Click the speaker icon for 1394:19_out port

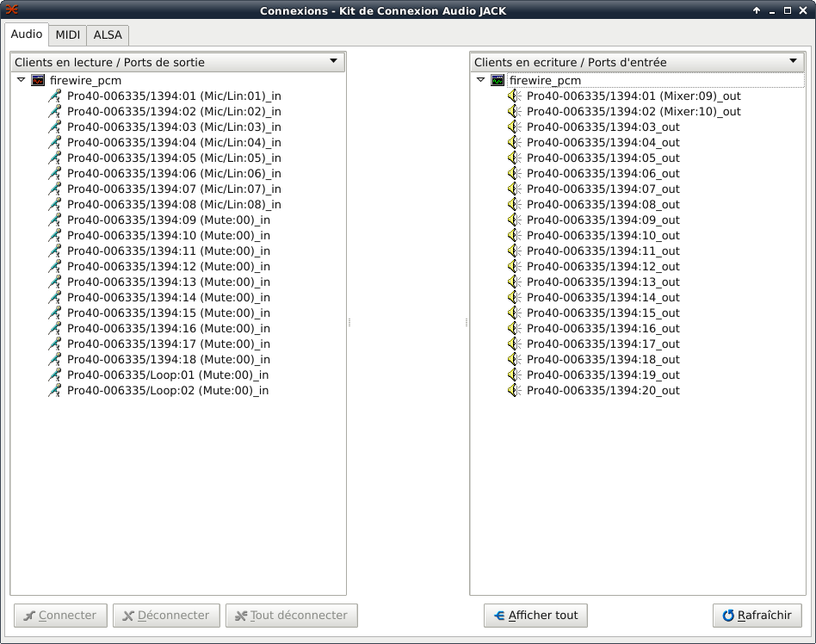(x=514, y=375)
